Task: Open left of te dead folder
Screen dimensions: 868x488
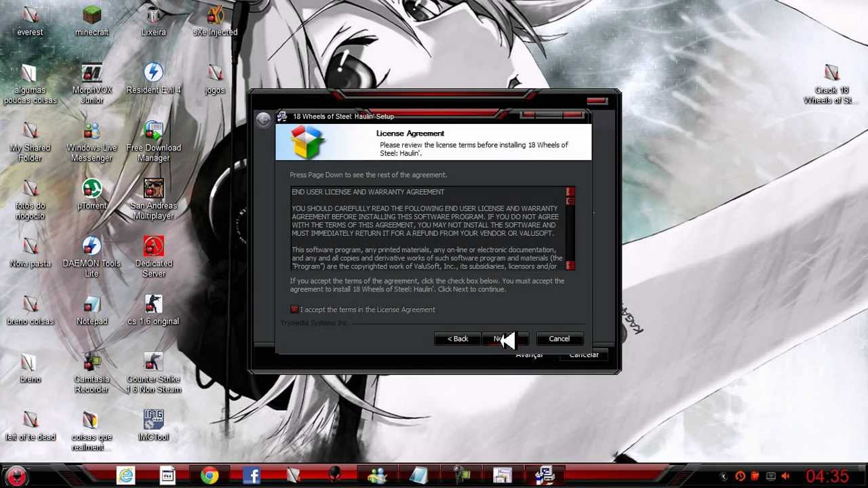Action: pyautogui.click(x=30, y=426)
